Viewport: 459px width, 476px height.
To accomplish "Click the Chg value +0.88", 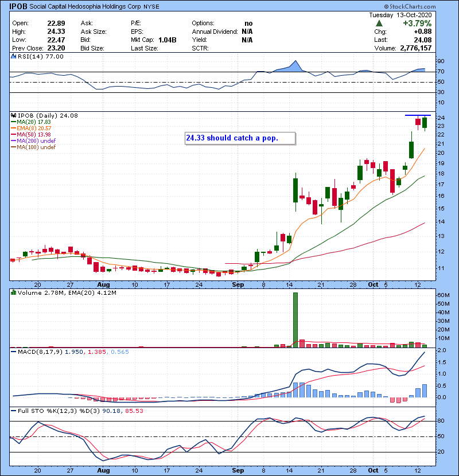I will [x=422, y=32].
